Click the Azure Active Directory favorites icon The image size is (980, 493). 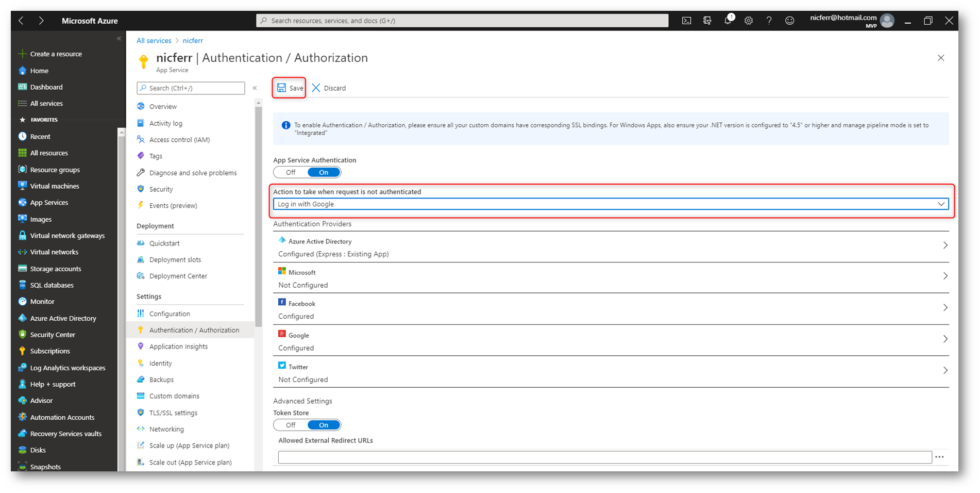[x=22, y=318]
